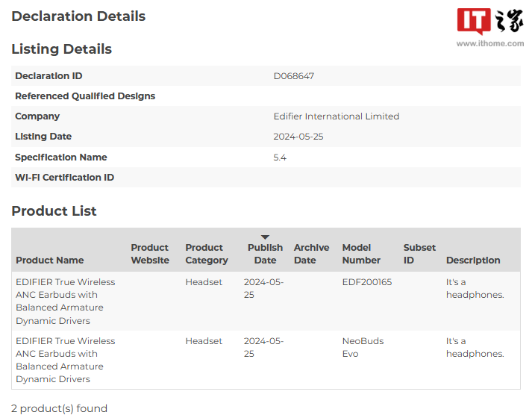Click specification name value 5.4
Image resolution: width=532 pixels, height=418 pixels.
coord(280,157)
